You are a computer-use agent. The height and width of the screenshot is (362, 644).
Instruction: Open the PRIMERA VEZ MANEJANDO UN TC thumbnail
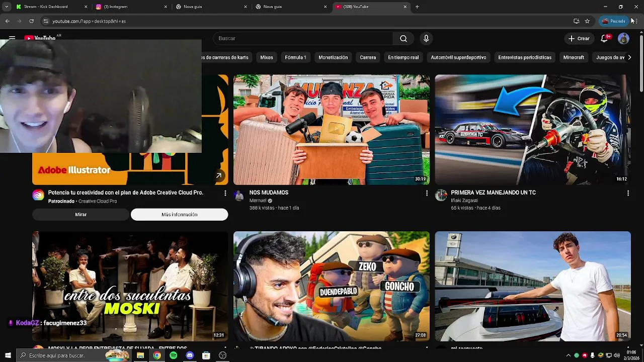[533, 130]
